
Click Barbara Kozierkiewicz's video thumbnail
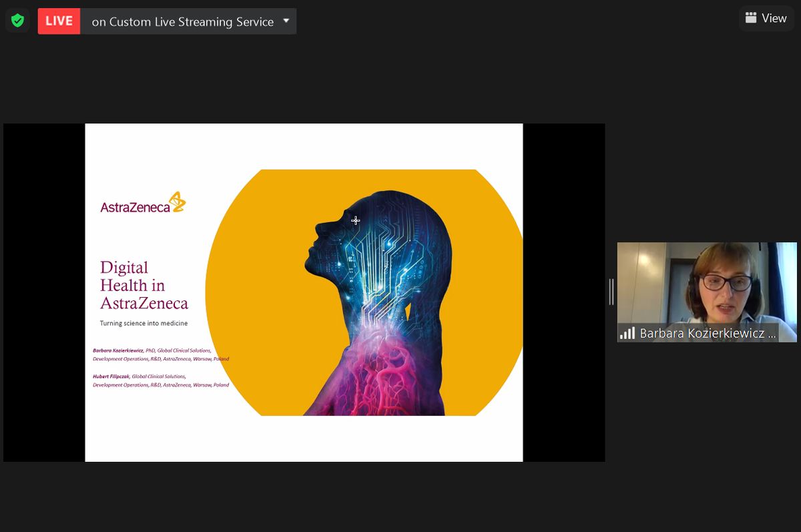point(707,292)
